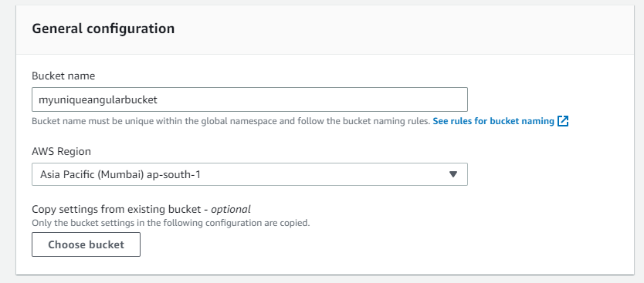Expand the AWS Region dropdown arrow
Screen dimensions: 644x283
tap(453, 174)
